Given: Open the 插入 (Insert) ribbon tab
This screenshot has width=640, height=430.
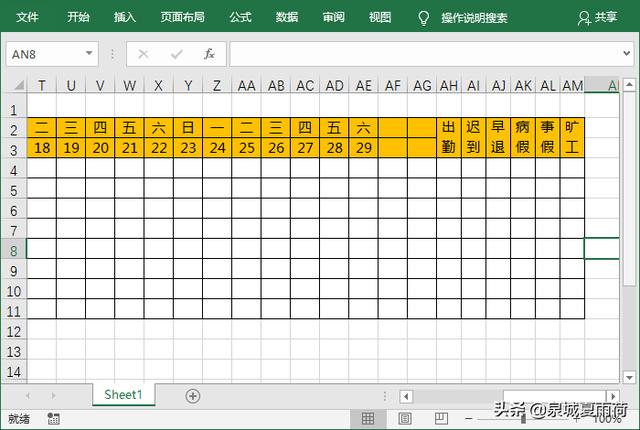Looking at the screenshot, I should pyautogui.click(x=124, y=17).
